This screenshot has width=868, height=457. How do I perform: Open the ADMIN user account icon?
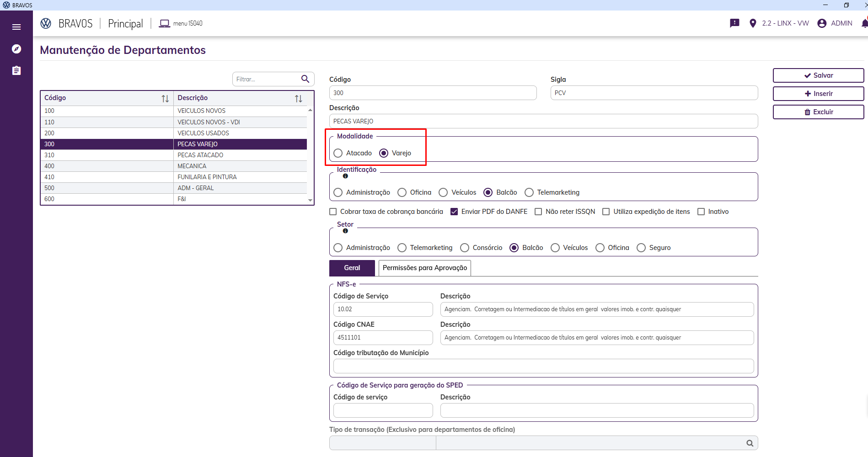[822, 23]
